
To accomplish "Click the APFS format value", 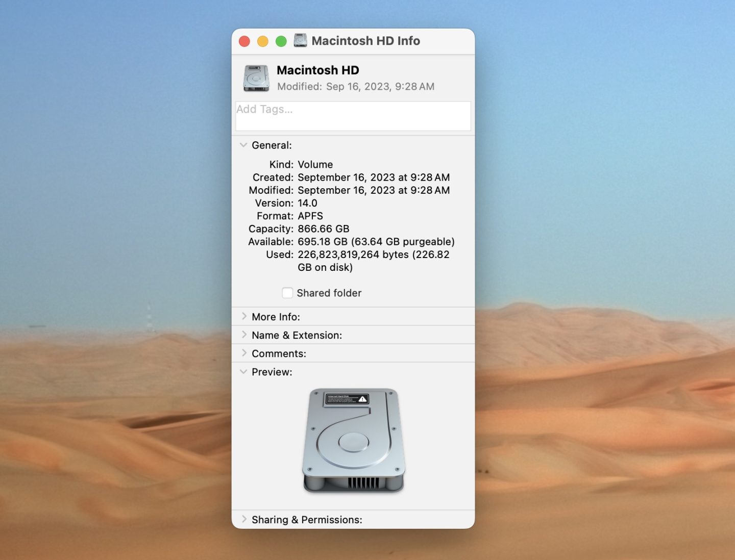I will pos(310,216).
